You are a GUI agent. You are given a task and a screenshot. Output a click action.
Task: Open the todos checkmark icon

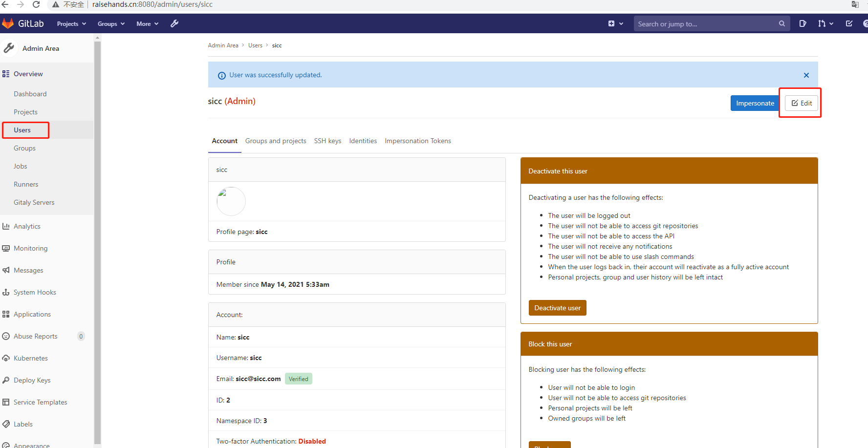(x=849, y=23)
